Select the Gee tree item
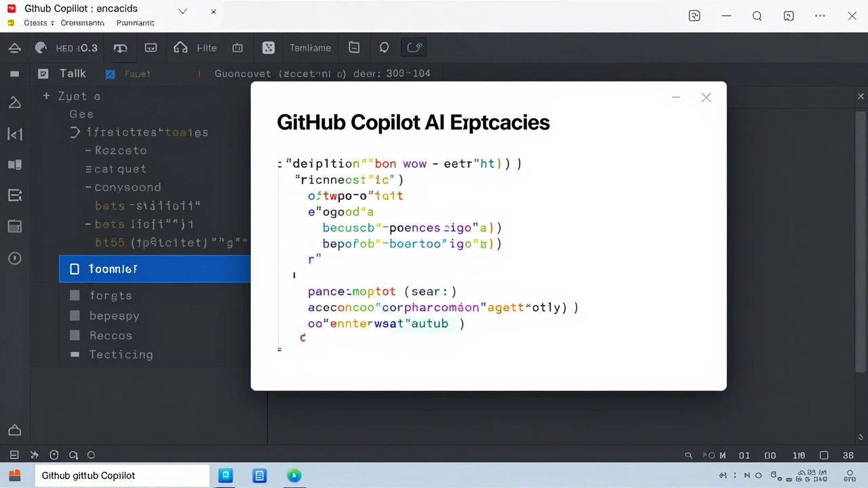Screen dimensions: 868x488 pyautogui.click(x=81, y=115)
